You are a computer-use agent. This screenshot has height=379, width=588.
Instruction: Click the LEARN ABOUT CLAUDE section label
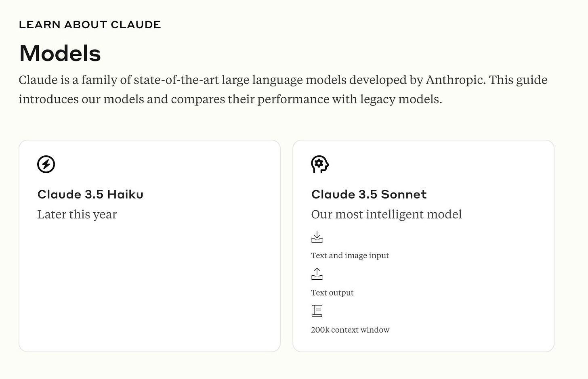coord(90,25)
